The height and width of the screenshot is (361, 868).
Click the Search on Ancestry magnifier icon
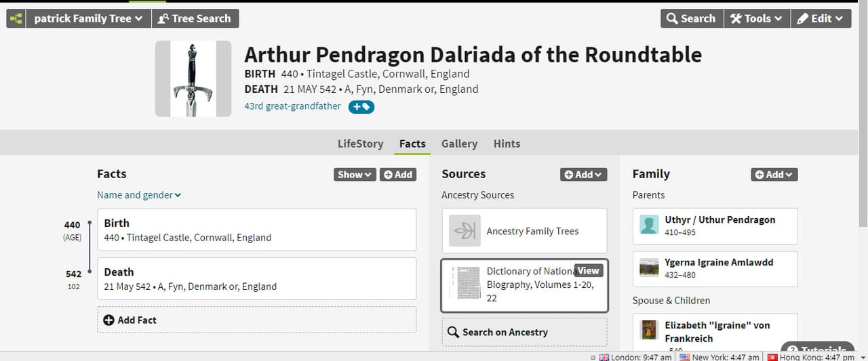454,333
